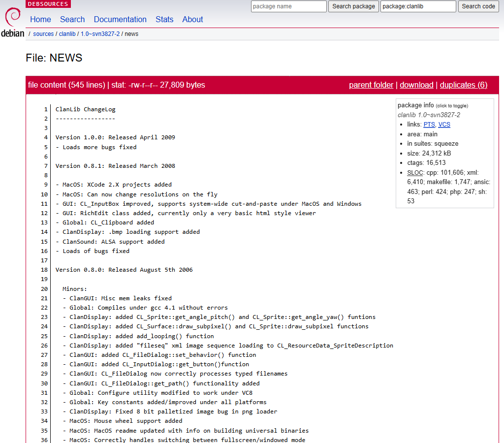View the duplicates (6) link

(x=463, y=85)
